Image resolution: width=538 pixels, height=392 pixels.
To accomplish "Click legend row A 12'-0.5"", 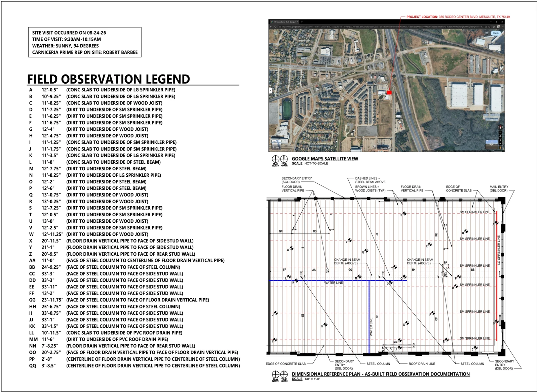I will (x=102, y=90).
